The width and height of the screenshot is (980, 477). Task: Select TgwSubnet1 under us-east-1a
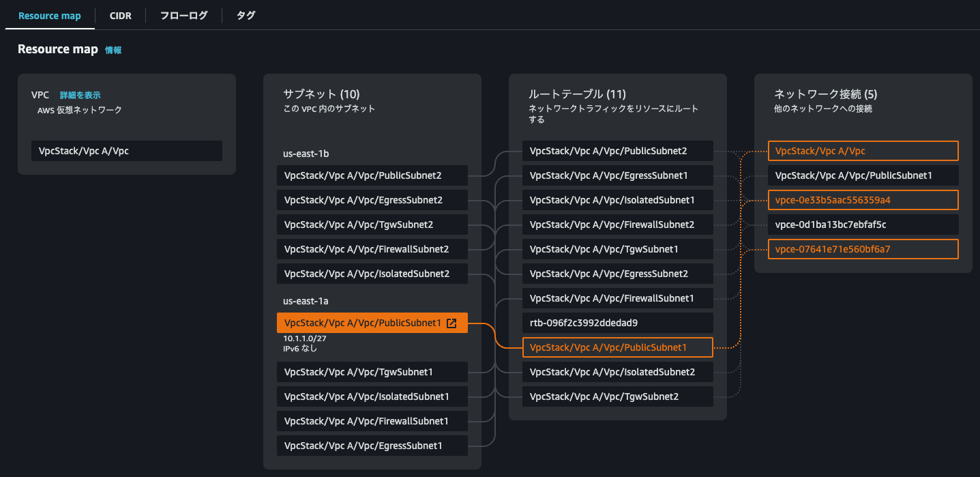[372, 372]
